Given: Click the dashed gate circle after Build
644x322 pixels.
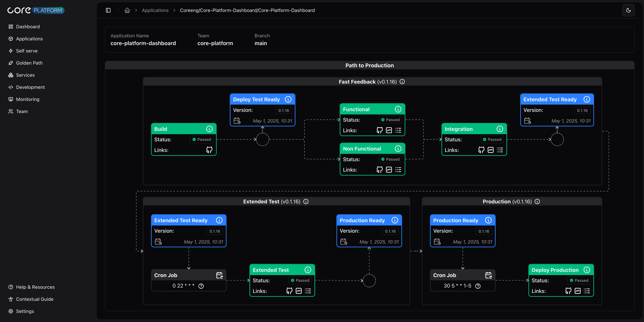Looking at the screenshot, I should pos(263,139).
